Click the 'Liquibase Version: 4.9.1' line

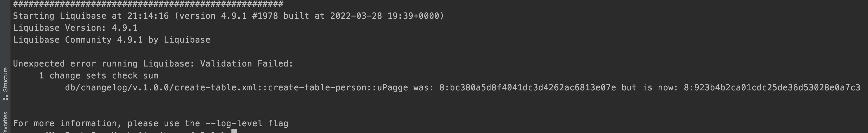click(75, 28)
